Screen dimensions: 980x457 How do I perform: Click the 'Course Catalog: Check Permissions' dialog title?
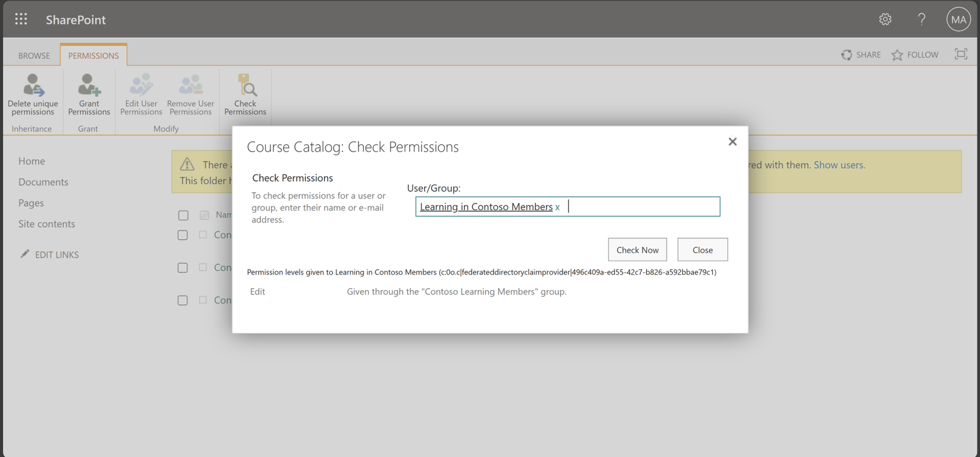(x=353, y=147)
